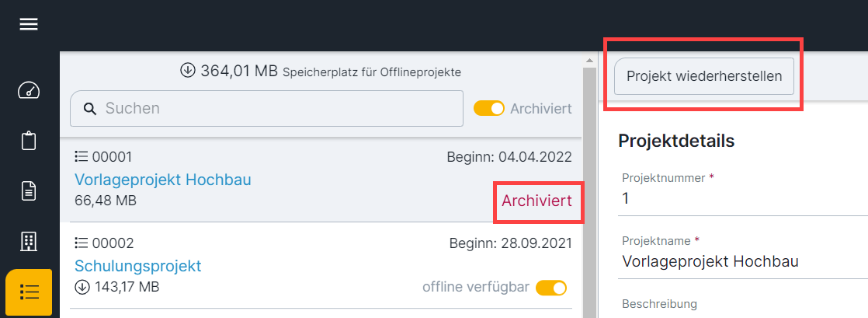Image resolution: width=868 pixels, height=318 pixels.
Task: Click Schulungsprojekt download size icon
Action: (82, 287)
